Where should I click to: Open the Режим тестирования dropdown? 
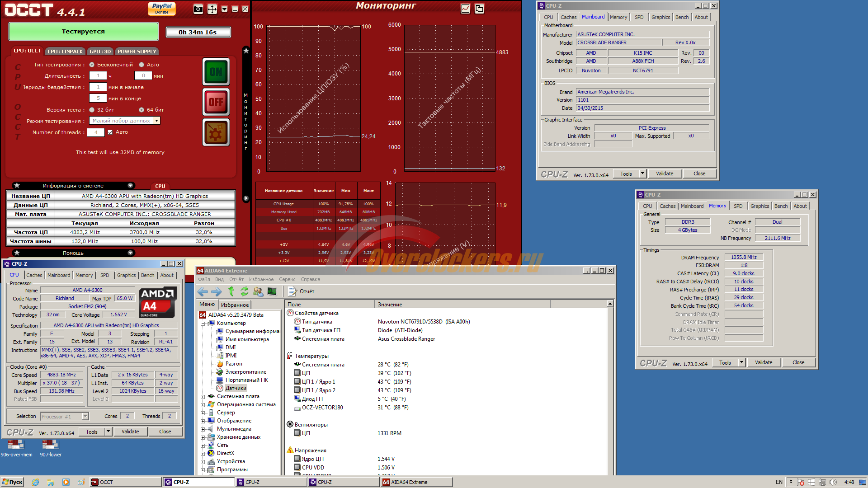pyautogui.click(x=156, y=121)
